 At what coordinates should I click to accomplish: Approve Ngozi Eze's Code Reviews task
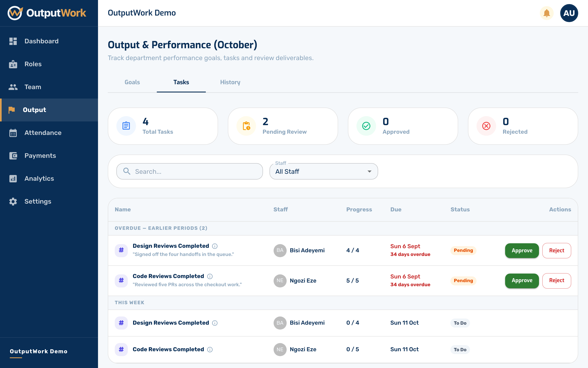[522, 281]
